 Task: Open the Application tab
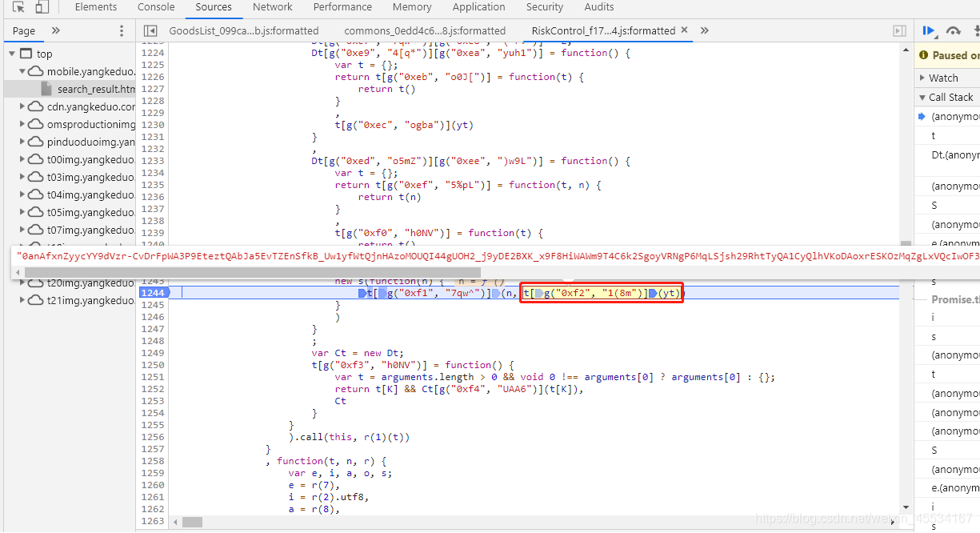[x=478, y=7]
